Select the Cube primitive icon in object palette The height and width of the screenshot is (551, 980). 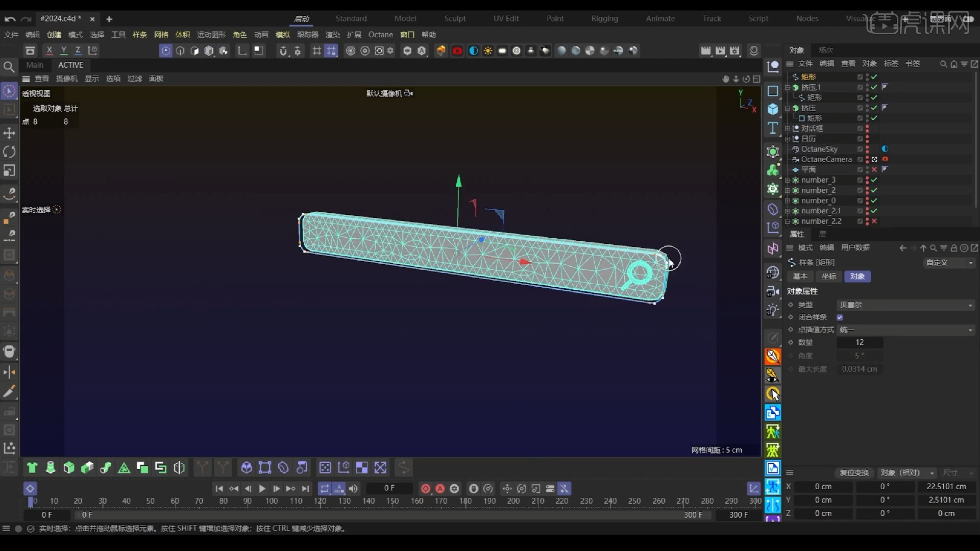click(773, 109)
